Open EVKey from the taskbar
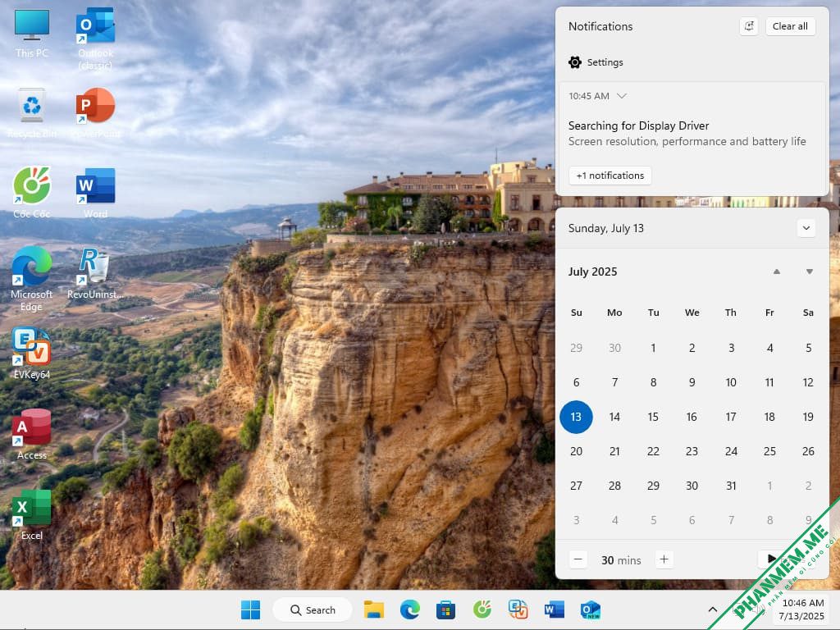The image size is (840, 630). point(518,609)
